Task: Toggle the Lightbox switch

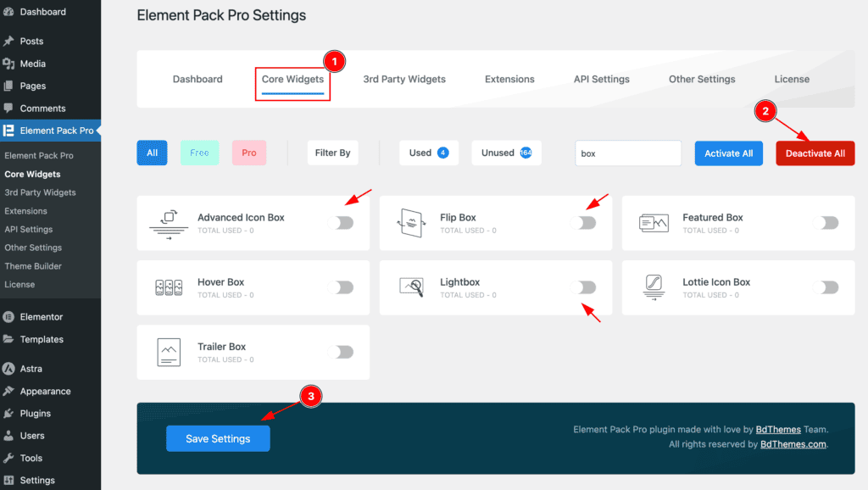Action: coord(583,287)
